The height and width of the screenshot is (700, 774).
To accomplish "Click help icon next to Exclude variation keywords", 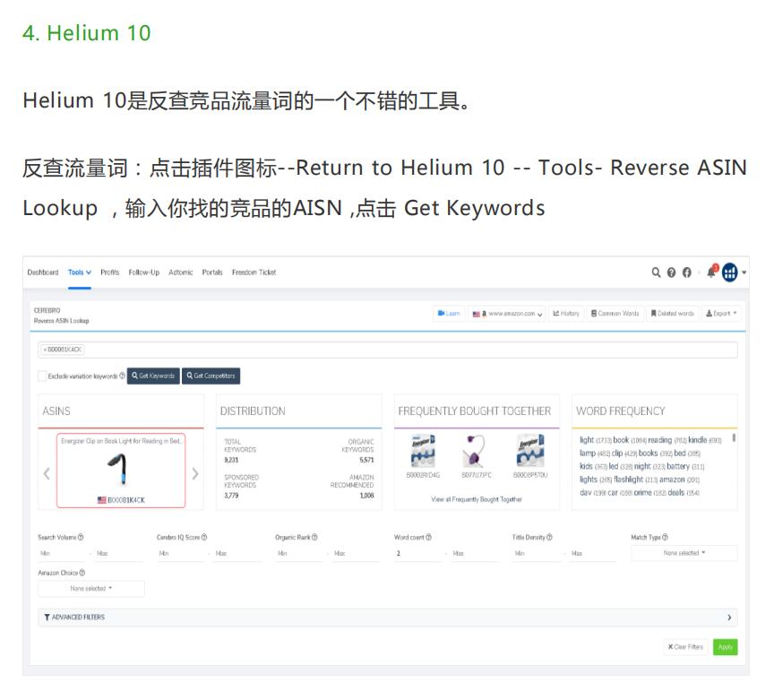I will pos(122,376).
